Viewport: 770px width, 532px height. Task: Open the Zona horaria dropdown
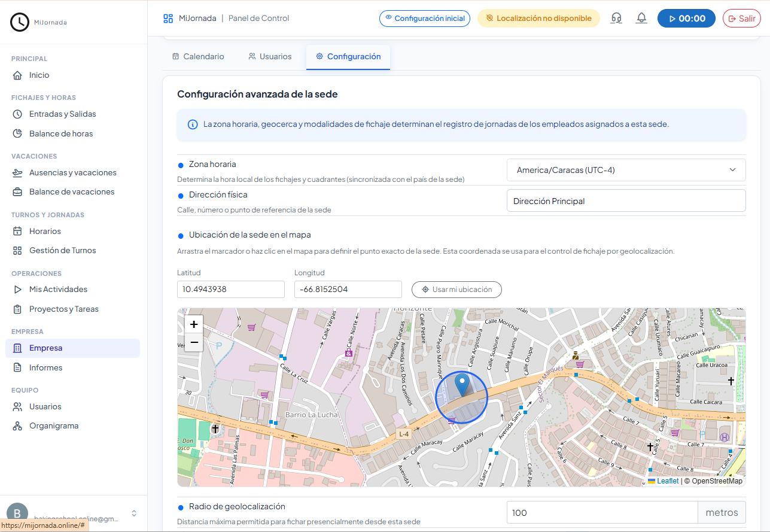pyautogui.click(x=626, y=170)
